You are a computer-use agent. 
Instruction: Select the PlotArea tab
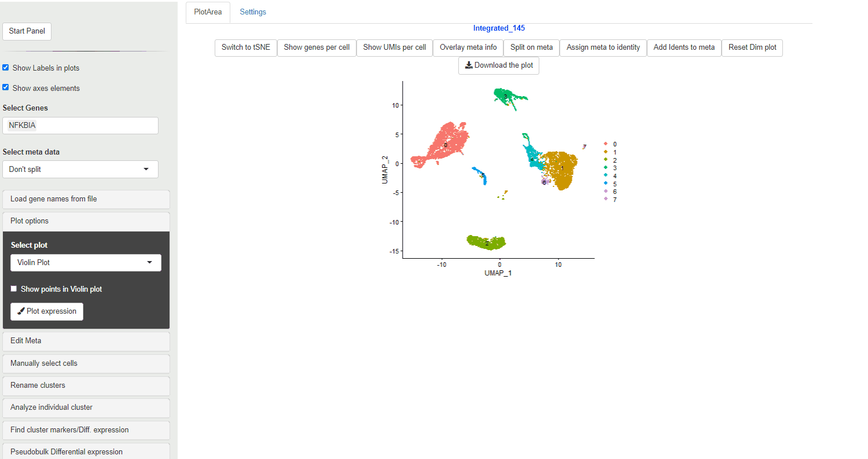pyautogui.click(x=208, y=12)
